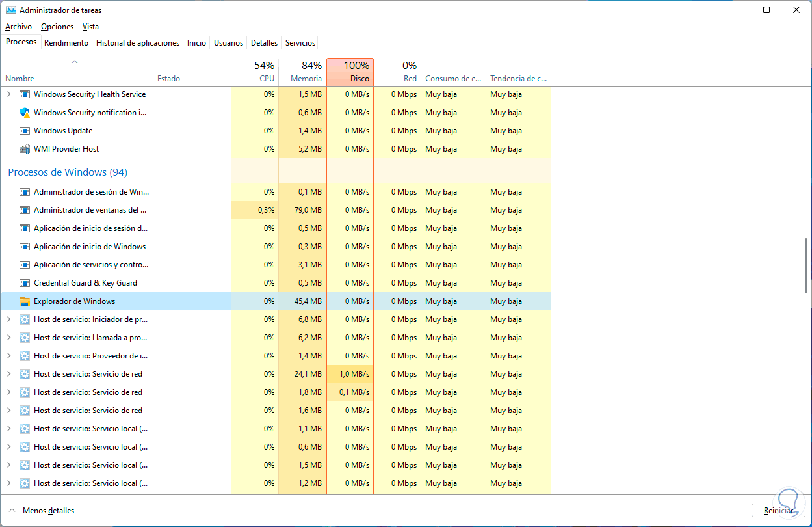Expand Host de servicio: Iniciador de pr... row
Viewport: 812px width, 527px height.
click(8, 319)
